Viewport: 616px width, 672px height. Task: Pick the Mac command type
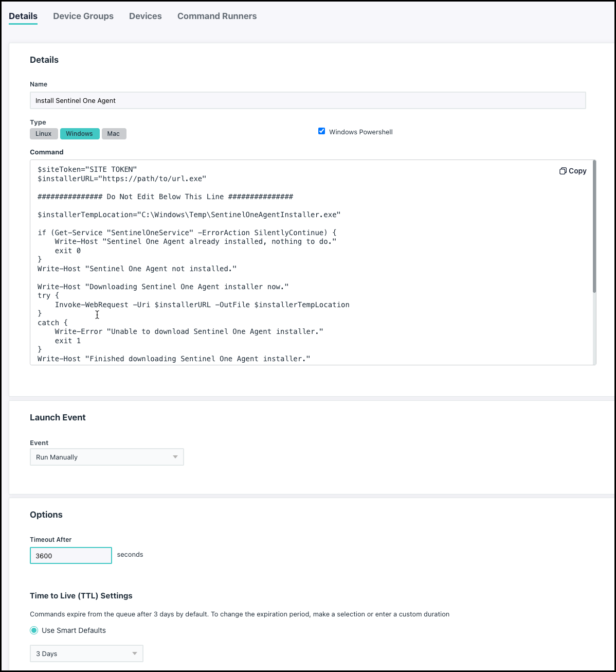tap(114, 134)
